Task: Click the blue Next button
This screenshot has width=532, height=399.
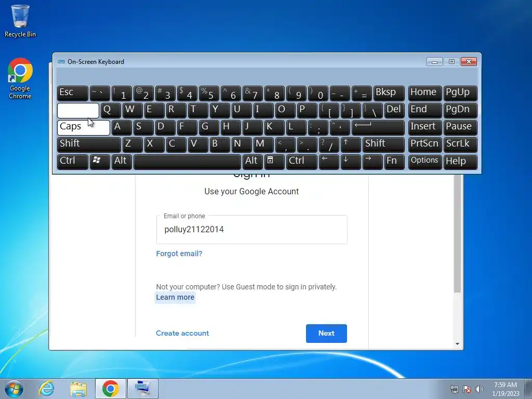Action: 326,334
